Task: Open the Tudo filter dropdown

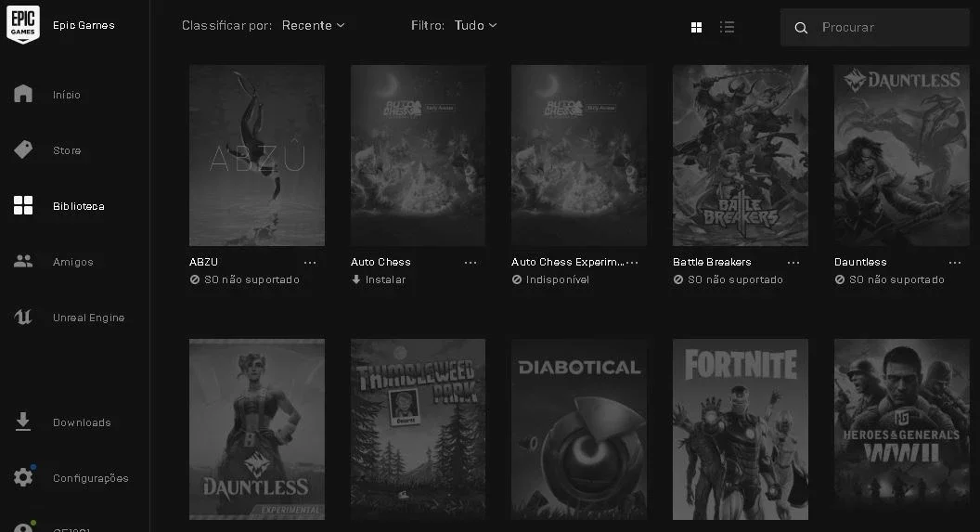Action: [x=476, y=25]
